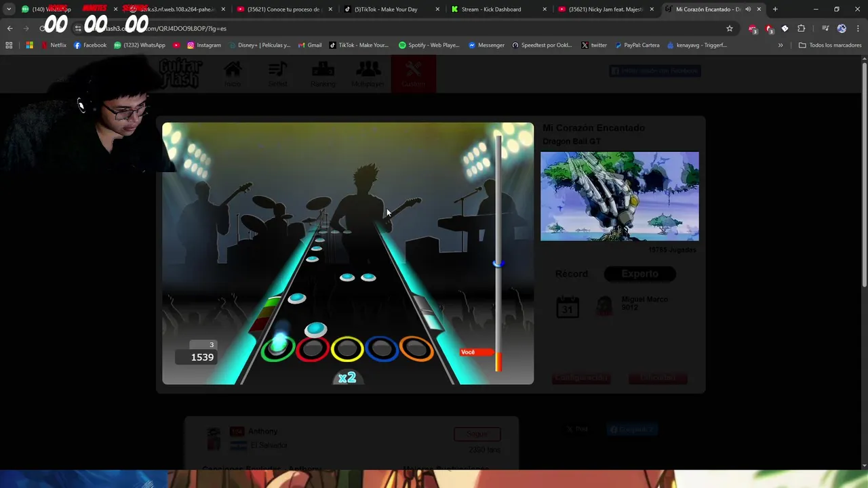Open the Dificultad button

[x=658, y=378]
